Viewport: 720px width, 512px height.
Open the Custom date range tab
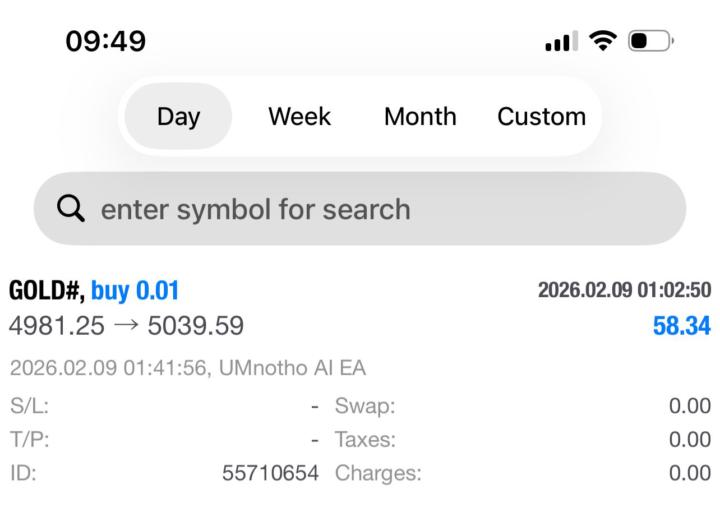coord(541,116)
